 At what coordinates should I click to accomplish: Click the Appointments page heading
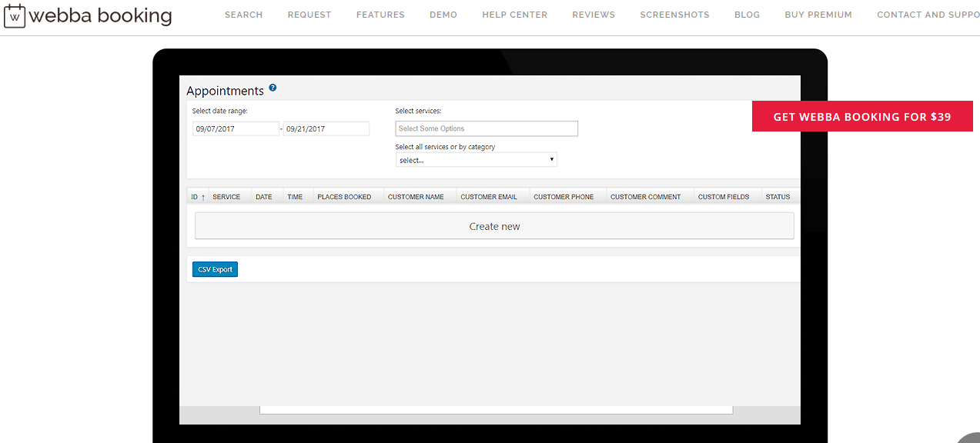225,91
